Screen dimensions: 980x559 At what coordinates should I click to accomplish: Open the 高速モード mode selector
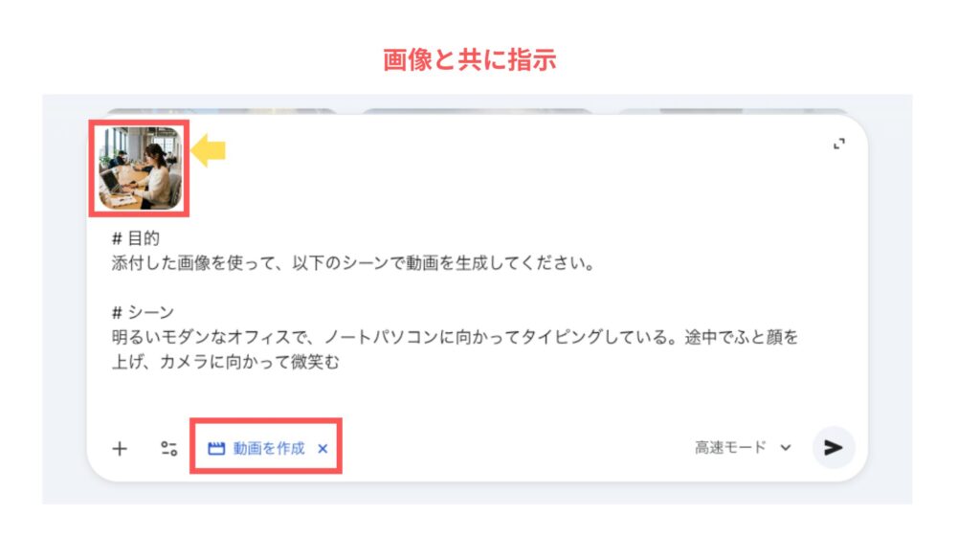point(743,448)
